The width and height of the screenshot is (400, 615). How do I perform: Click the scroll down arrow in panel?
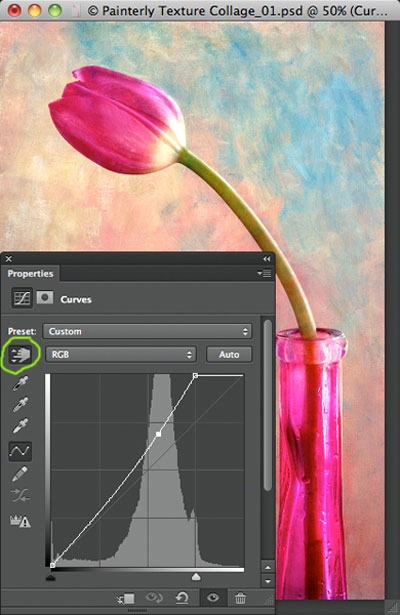tap(268, 581)
